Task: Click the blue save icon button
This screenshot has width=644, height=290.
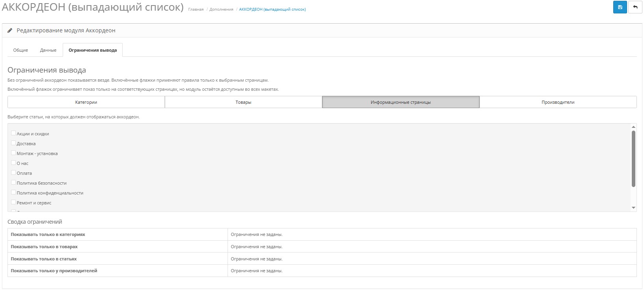Action: pyautogui.click(x=620, y=7)
